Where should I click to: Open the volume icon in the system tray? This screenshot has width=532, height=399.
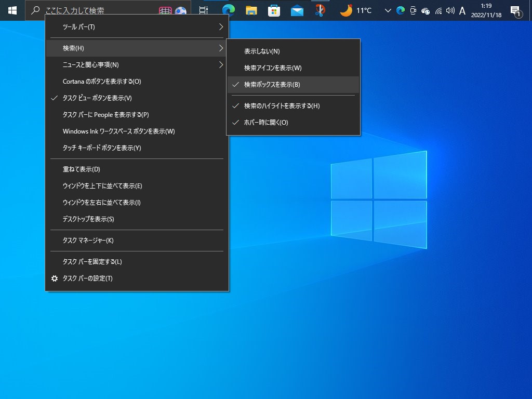(x=450, y=10)
